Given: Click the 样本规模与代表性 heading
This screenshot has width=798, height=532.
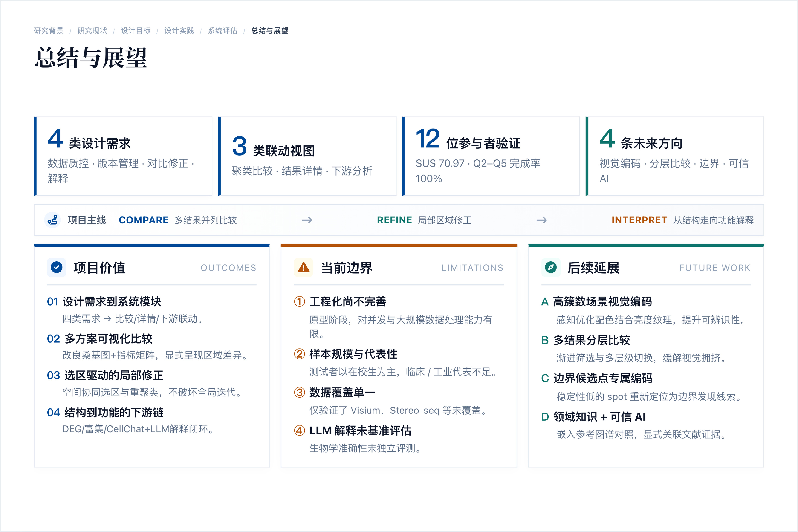Looking at the screenshot, I should click(x=353, y=354).
